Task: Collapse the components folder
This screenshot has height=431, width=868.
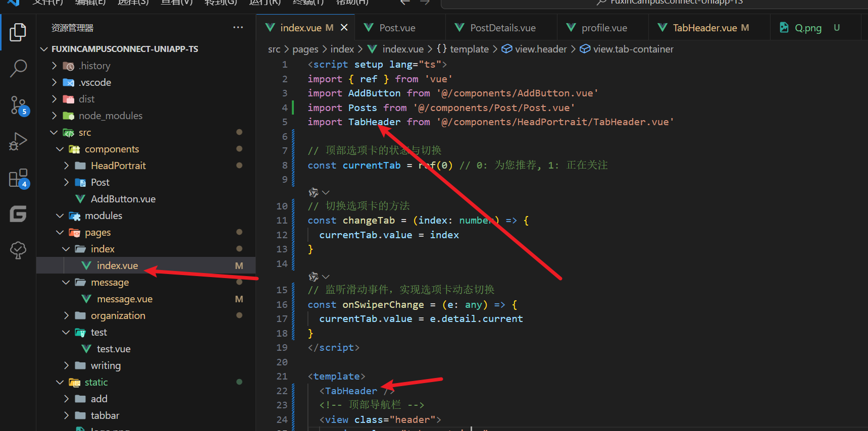Action: point(60,149)
